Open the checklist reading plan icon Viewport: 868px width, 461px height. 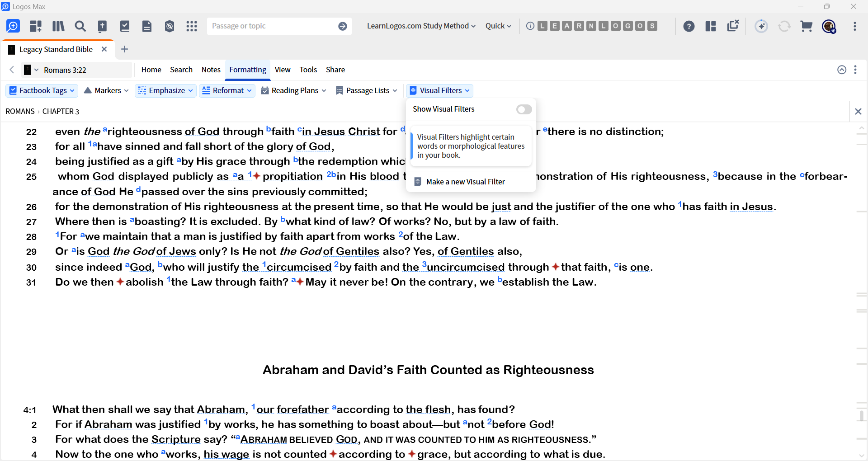point(125,26)
